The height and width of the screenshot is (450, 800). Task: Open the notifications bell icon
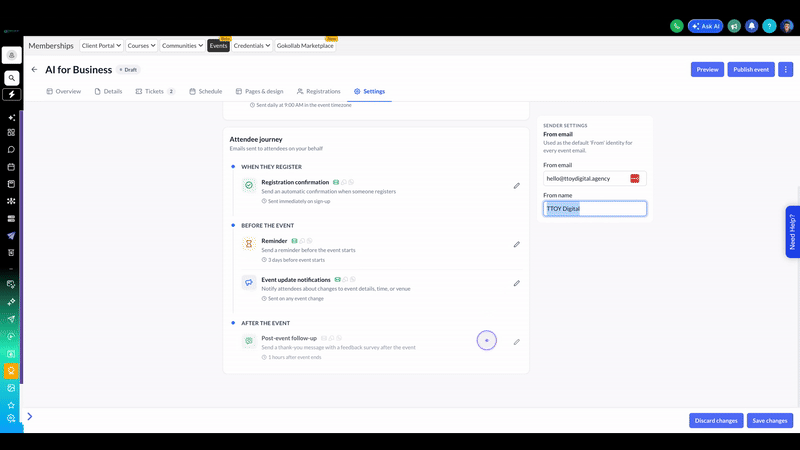tap(752, 26)
